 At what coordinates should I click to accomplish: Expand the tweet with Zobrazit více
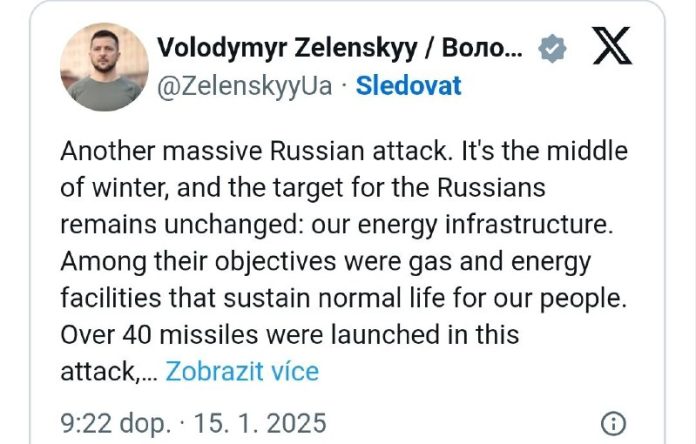tap(242, 372)
